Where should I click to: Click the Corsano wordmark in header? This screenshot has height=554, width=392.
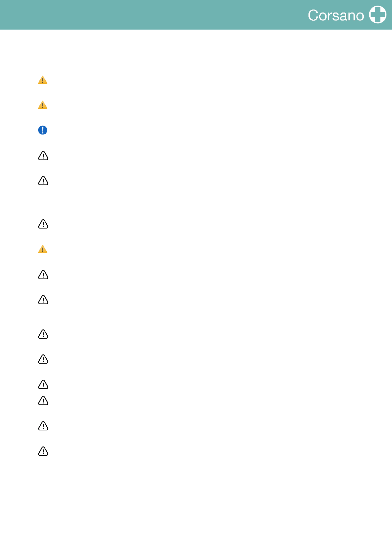336,15
